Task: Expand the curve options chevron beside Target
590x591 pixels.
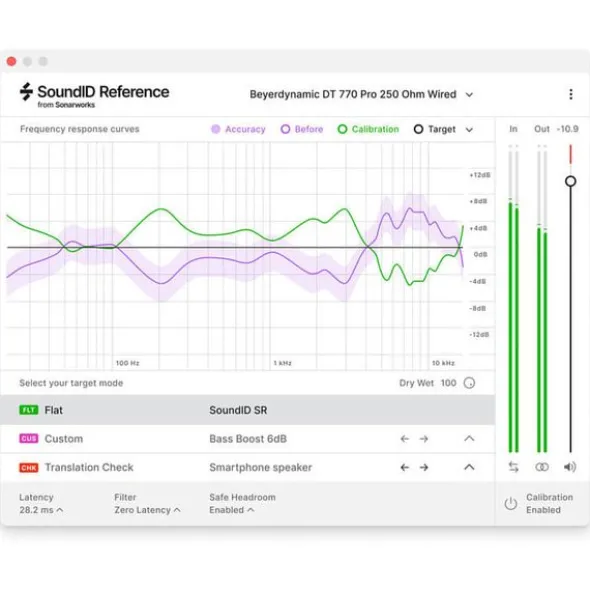Action: (x=469, y=130)
